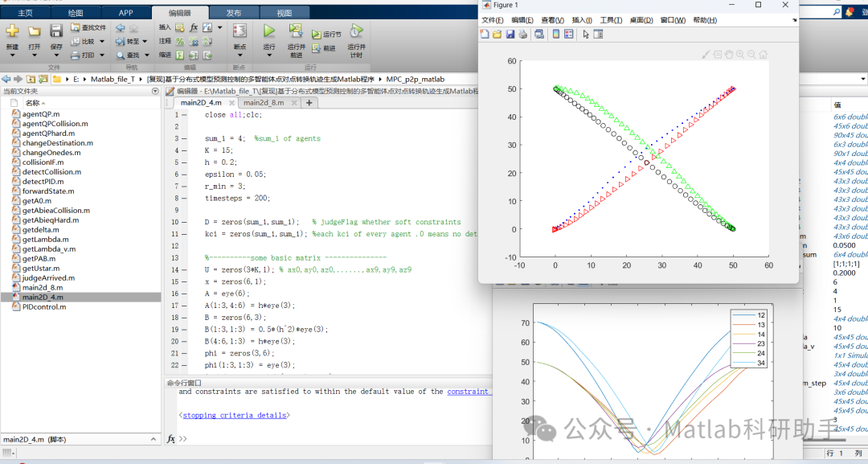The height and width of the screenshot is (464, 868).
Task: Switch to APP ribbon tab
Action: (125, 13)
